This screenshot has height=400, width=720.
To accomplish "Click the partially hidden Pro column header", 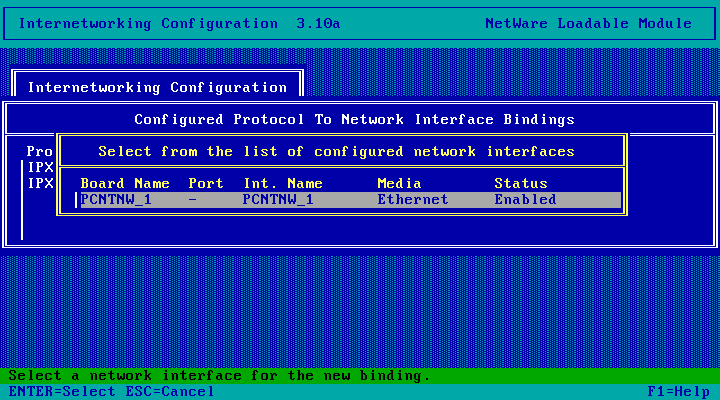I will (39, 151).
